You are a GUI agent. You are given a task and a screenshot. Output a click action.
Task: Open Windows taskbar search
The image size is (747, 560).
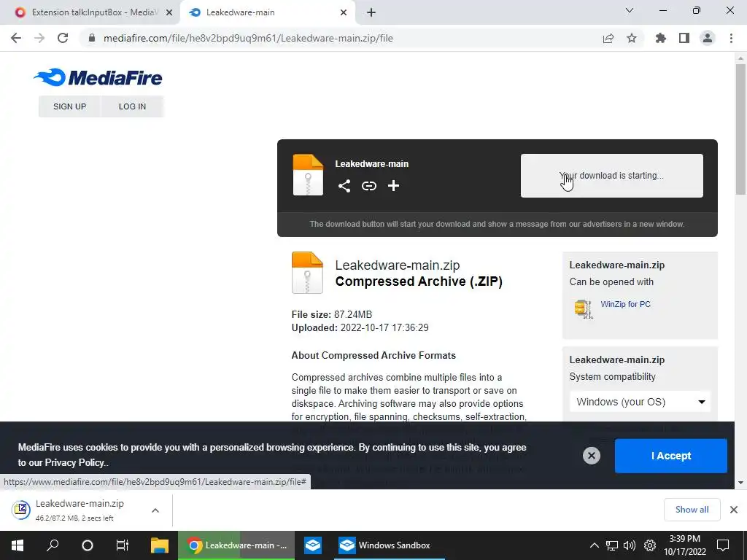point(53,545)
